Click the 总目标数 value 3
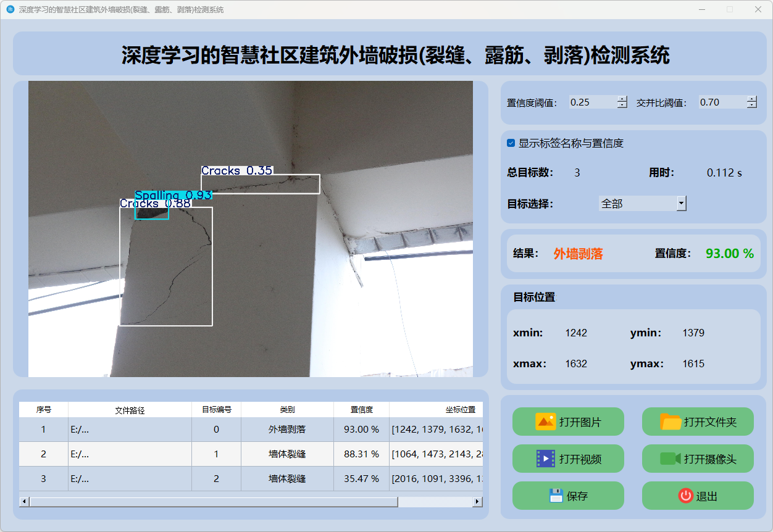 [577, 173]
